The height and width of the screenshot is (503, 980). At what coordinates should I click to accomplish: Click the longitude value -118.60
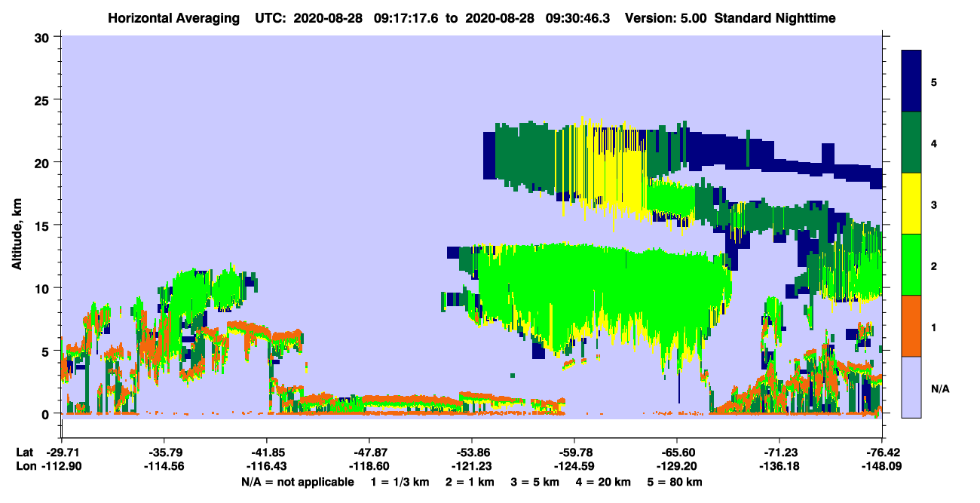369,466
